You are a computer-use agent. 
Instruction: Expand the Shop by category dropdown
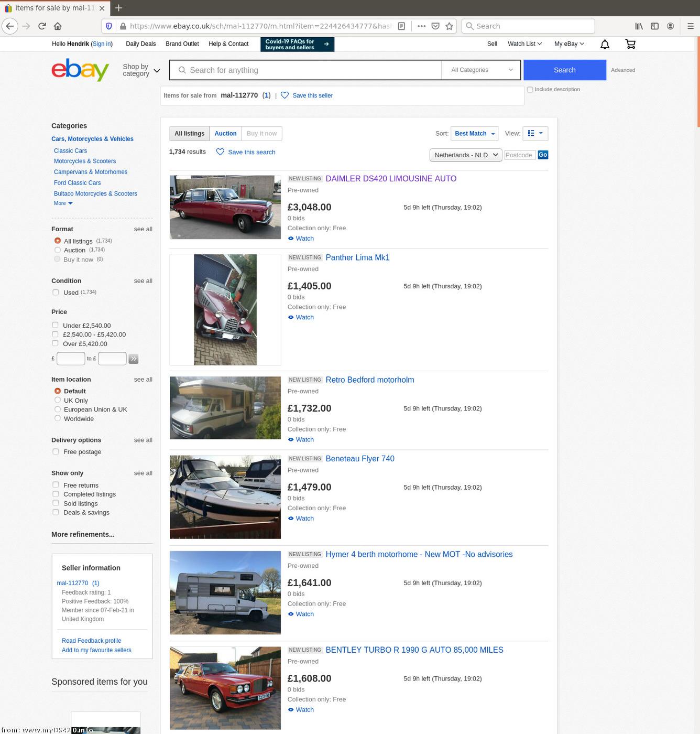point(141,70)
